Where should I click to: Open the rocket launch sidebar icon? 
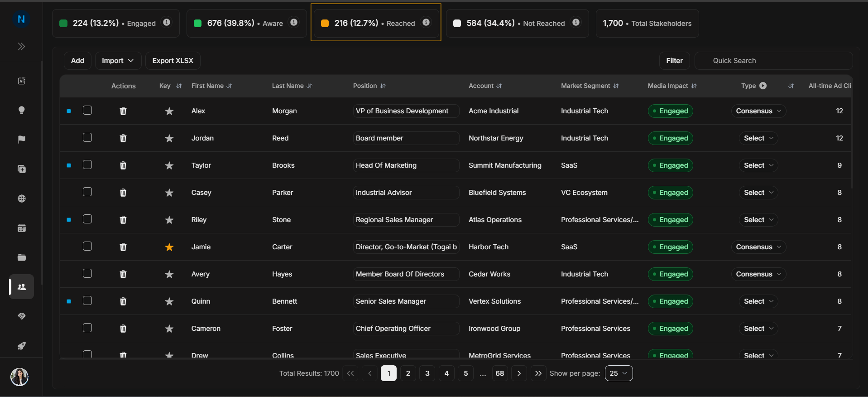pyautogui.click(x=21, y=346)
